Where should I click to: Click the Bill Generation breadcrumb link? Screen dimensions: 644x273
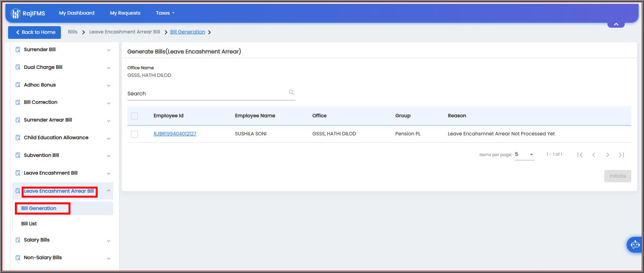click(x=188, y=32)
